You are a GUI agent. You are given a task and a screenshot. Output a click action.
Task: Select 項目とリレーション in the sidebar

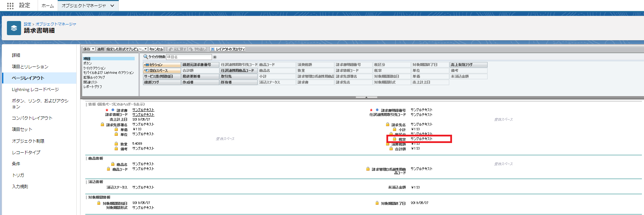click(x=30, y=66)
